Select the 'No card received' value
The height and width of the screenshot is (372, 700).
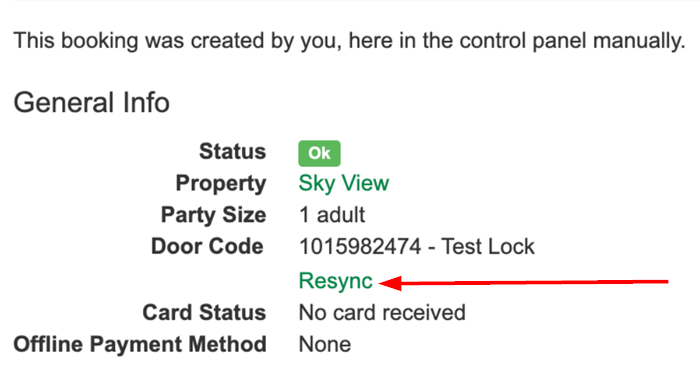382,313
